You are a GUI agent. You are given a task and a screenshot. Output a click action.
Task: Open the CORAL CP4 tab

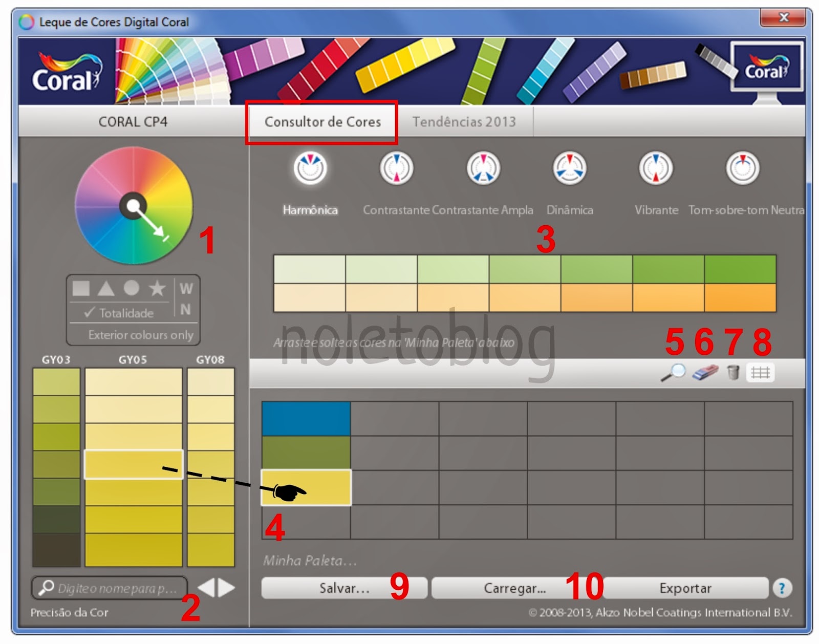133,122
